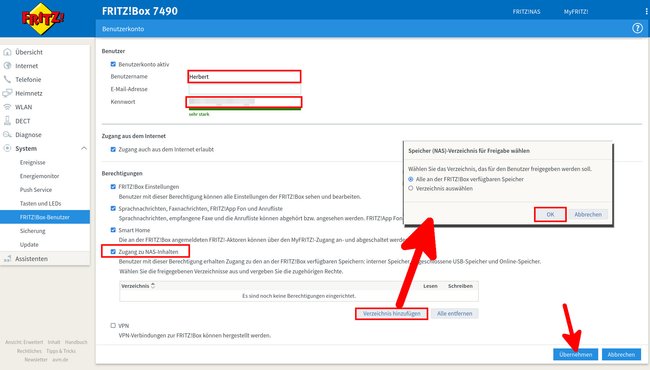
Task: Toggle Sprachnachrichten, Faxnachrichten permission checkbox
Action: click(113, 208)
